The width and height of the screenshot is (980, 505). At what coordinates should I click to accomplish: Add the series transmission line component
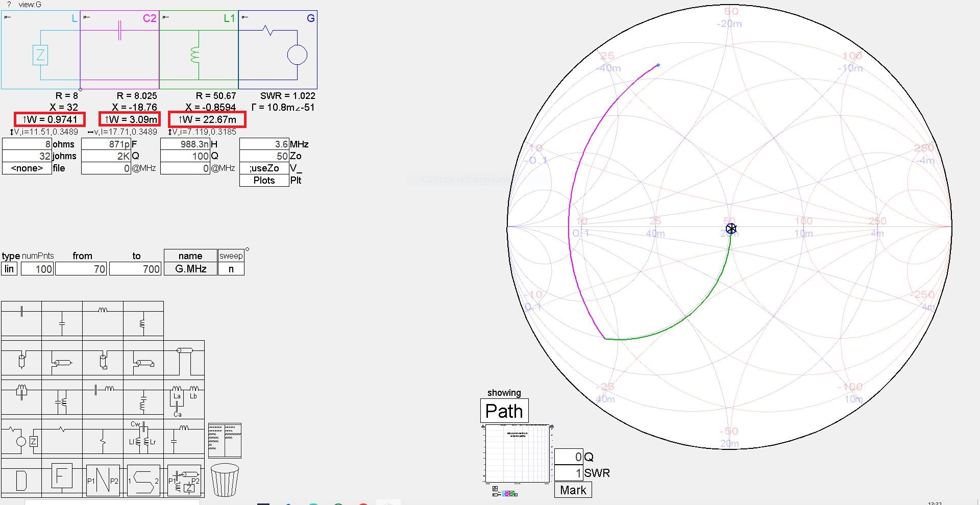pos(184,360)
